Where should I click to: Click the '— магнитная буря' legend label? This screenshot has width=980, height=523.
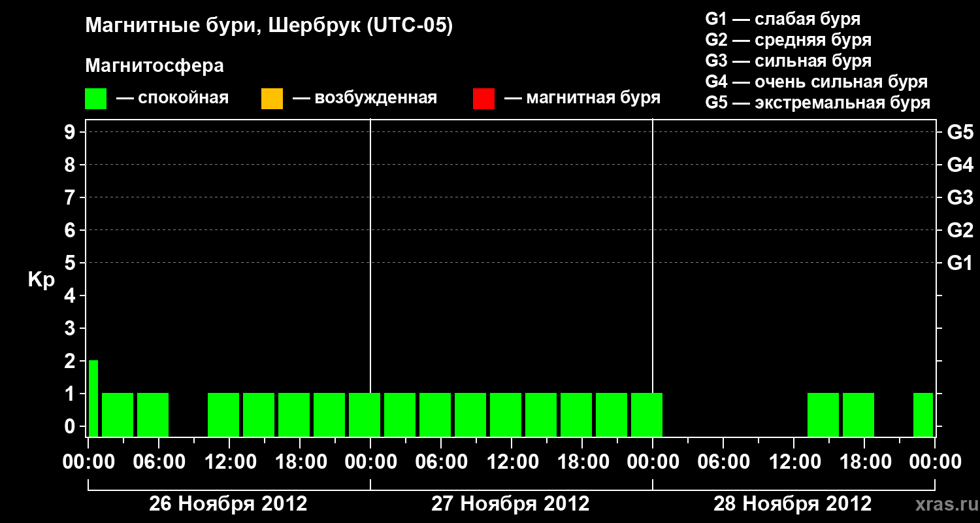[583, 98]
